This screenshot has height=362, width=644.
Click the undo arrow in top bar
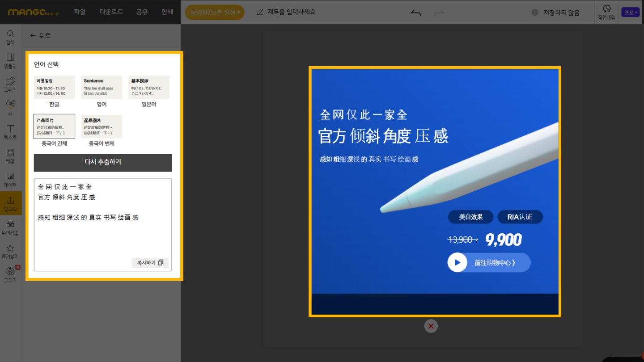pos(416,13)
